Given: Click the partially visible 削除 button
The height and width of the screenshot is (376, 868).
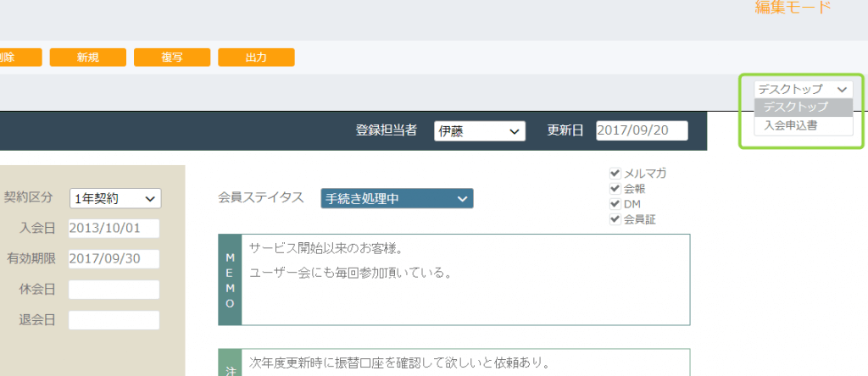Looking at the screenshot, I should pyautogui.click(x=19, y=58).
